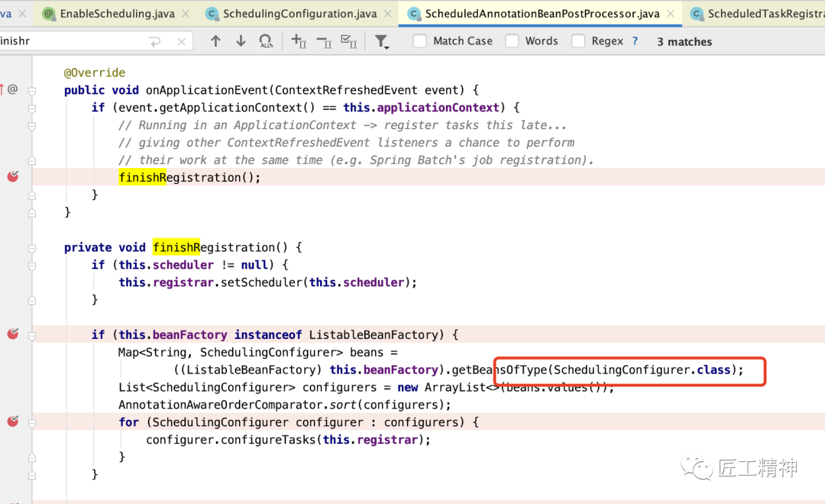Collapse the for configurer loop fold

tap(32, 423)
